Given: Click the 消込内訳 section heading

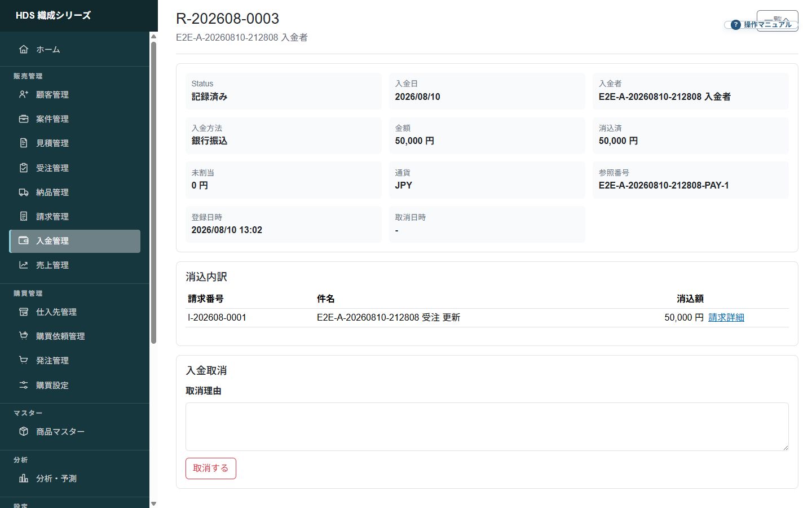Looking at the screenshot, I should pyautogui.click(x=206, y=277).
